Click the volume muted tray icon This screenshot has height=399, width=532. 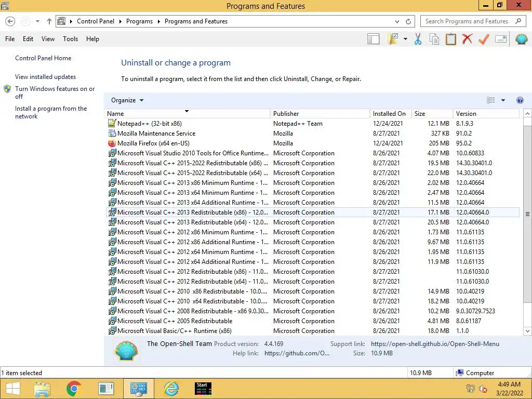point(483,389)
